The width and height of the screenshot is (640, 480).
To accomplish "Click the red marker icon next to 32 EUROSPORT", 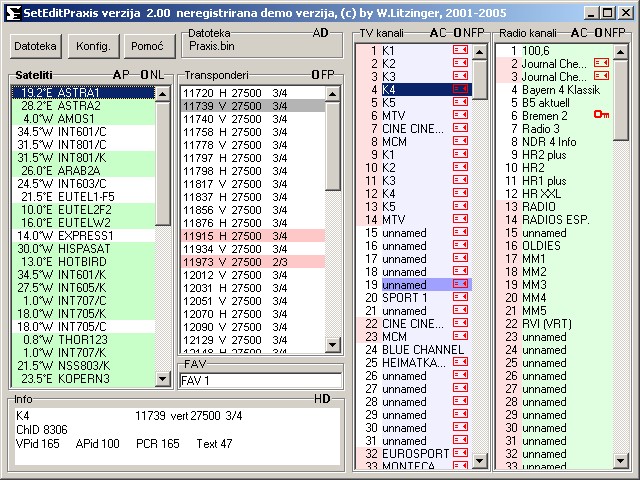I will (x=461, y=453).
